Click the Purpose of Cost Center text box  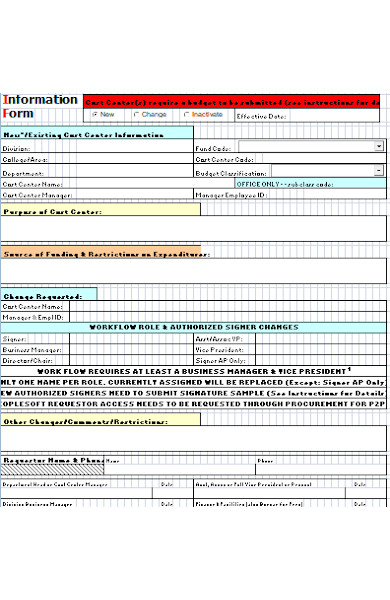click(193, 228)
